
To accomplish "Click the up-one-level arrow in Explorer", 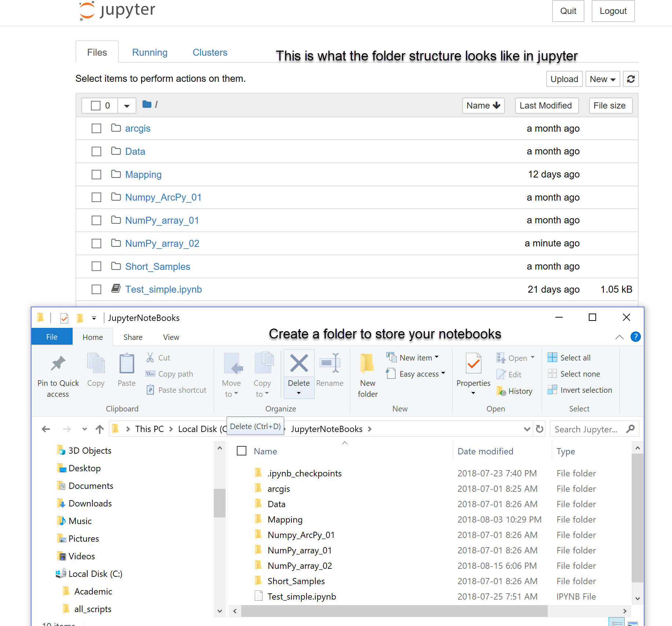I will point(99,429).
